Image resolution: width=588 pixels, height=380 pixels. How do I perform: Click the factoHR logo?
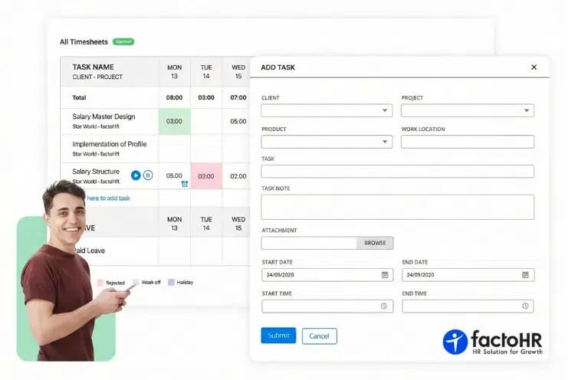pos(492,342)
